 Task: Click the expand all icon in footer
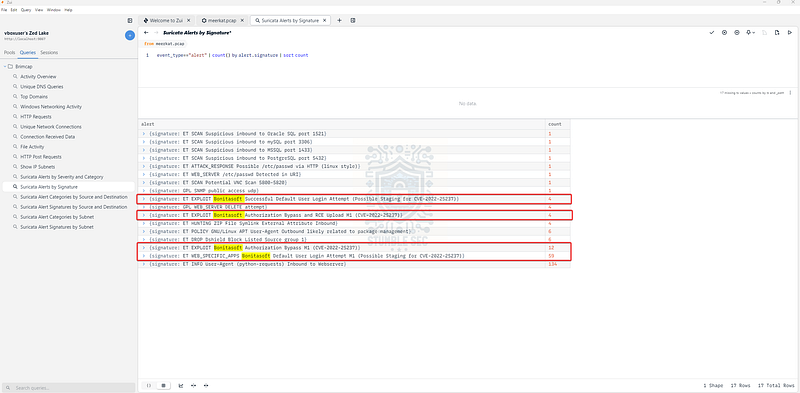click(x=193, y=385)
